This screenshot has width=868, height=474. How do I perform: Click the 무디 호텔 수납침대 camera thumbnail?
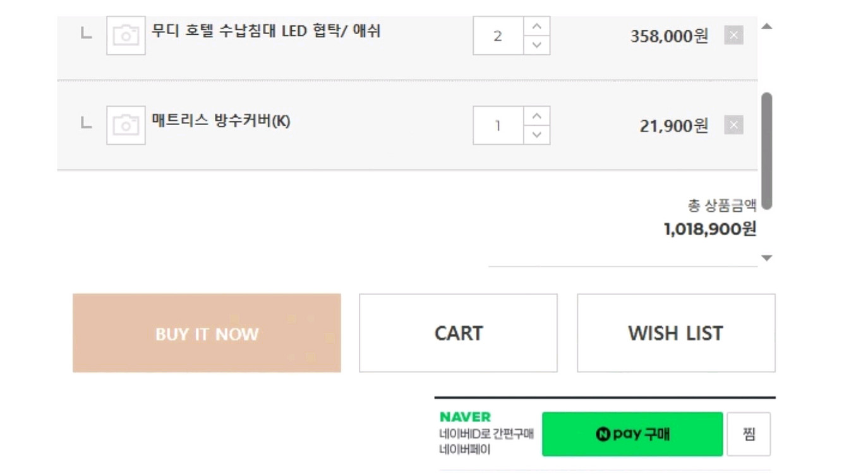coord(126,35)
